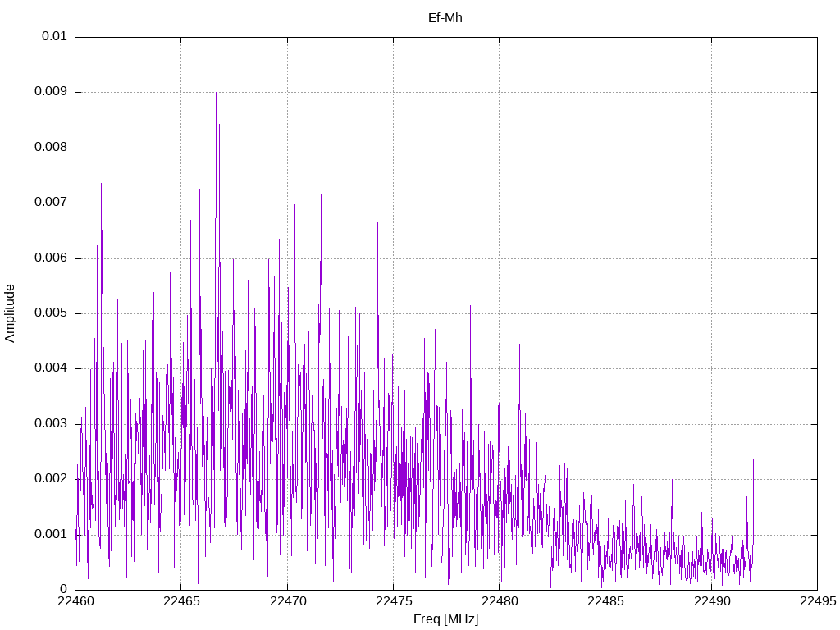Click the final spike tip near 22492 MHz
The width and height of the screenshot is (840, 630).
point(753,459)
